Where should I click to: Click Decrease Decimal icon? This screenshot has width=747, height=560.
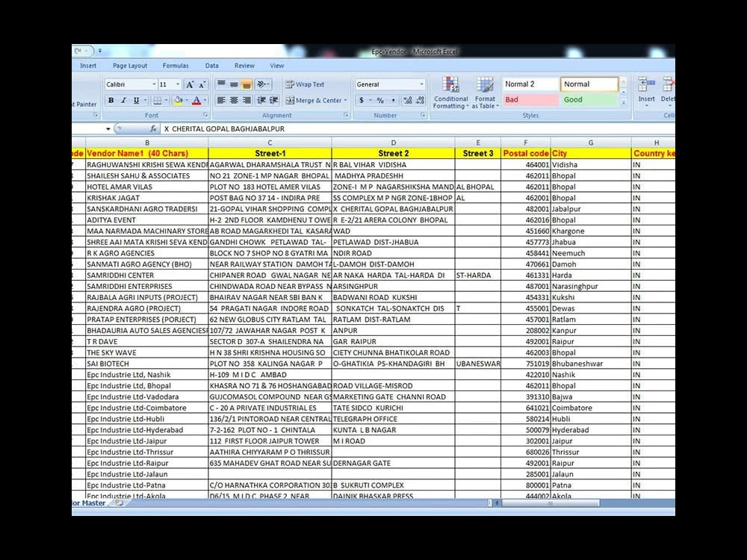420,101
